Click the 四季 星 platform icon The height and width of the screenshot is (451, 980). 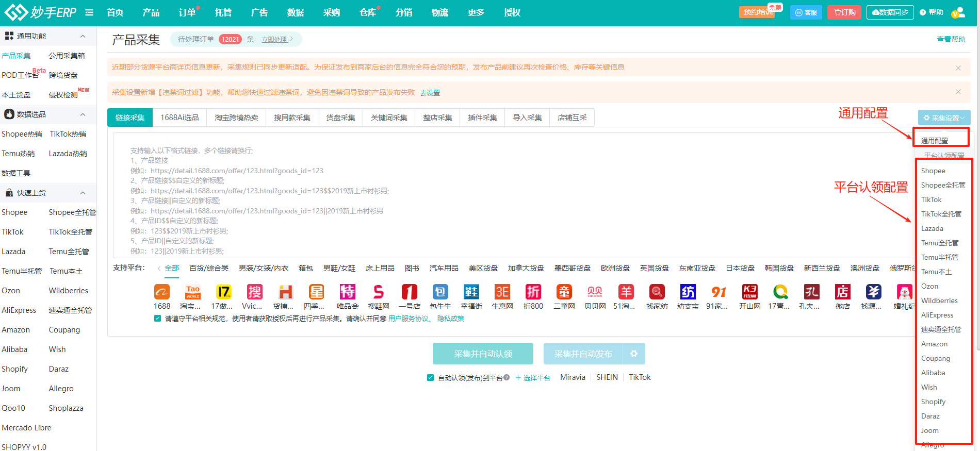[x=317, y=292]
